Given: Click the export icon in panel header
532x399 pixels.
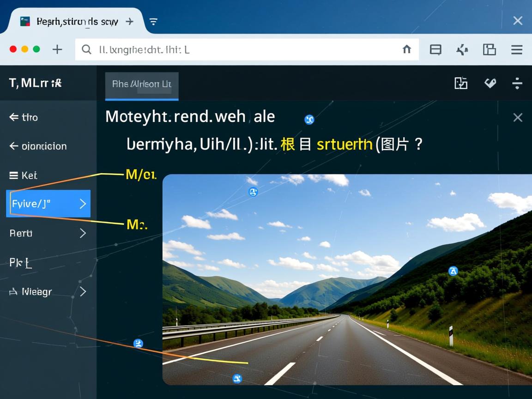Looking at the screenshot, I should [x=461, y=83].
